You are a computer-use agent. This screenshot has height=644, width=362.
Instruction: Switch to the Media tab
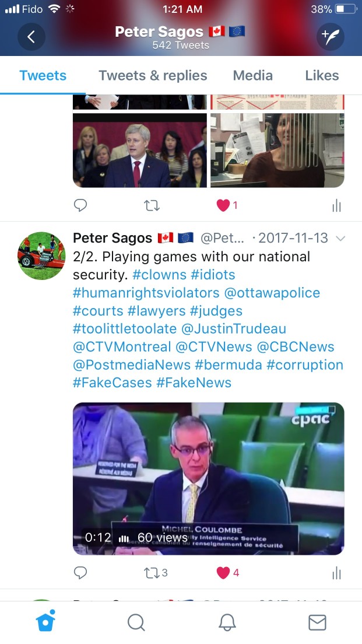(253, 76)
